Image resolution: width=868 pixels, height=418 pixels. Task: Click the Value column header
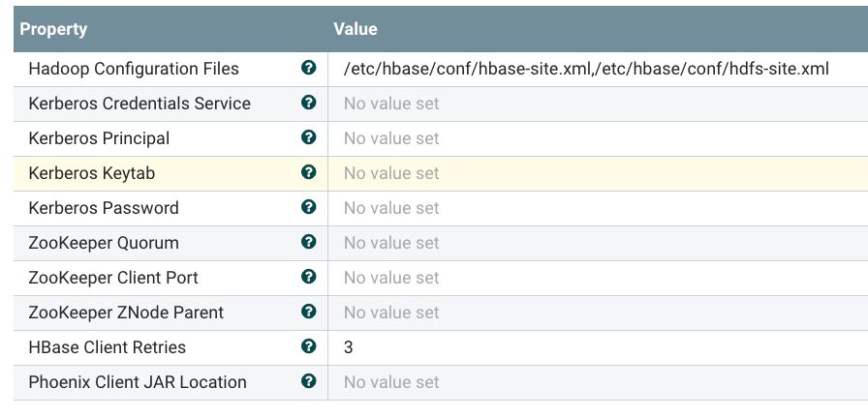coord(356,29)
